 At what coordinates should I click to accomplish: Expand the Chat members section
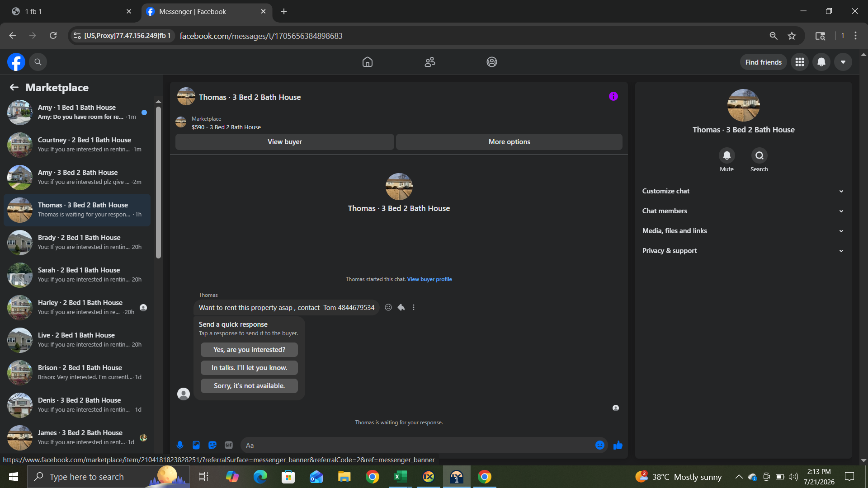tap(743, 211)
